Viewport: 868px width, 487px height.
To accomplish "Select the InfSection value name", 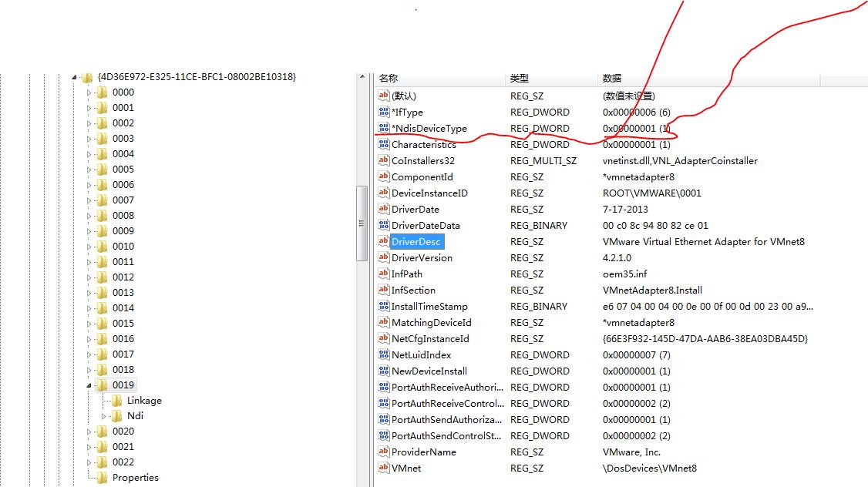I will coord(413,290).
